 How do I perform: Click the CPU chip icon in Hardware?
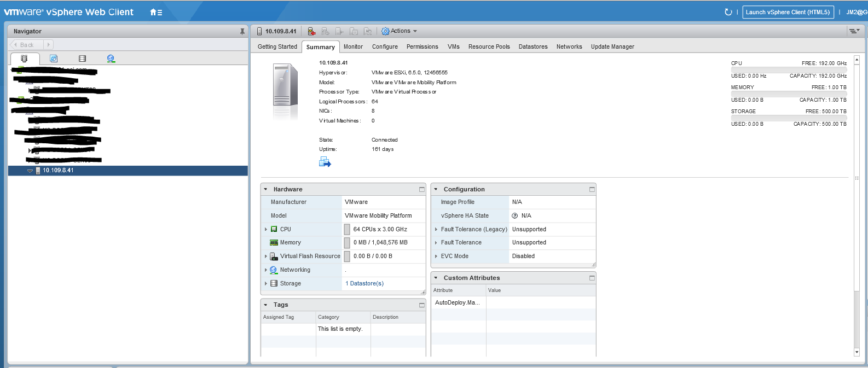tap(274, 229)
